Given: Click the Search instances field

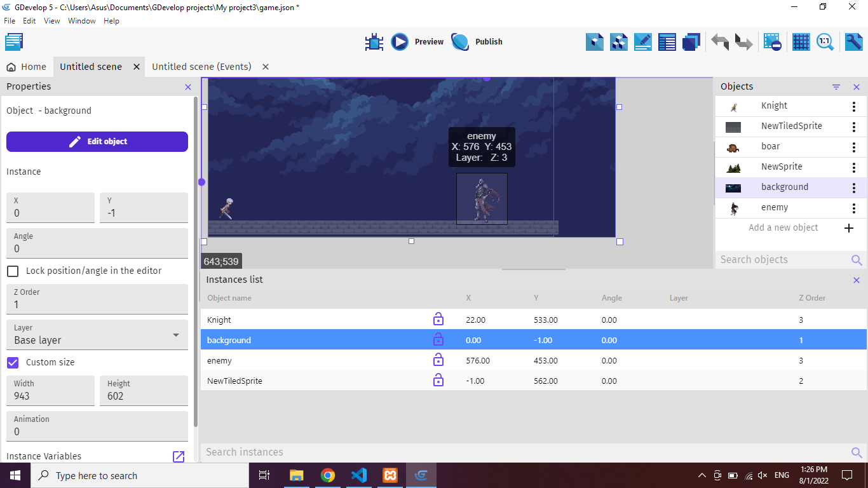Looking at the screenshot, I should click(524, 452).
